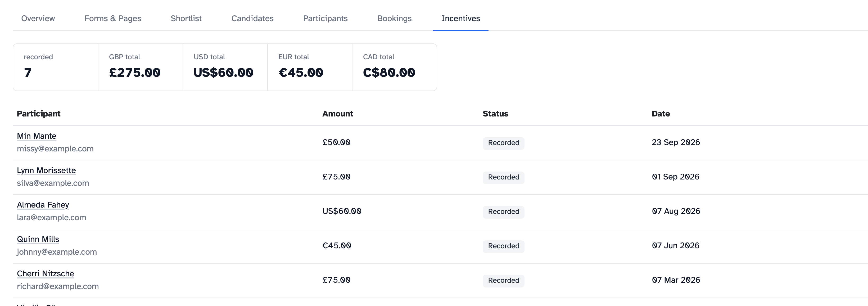Click the date 23 Sep 2026
Viewport: 868px width, 306px height.
coord(676,142)
